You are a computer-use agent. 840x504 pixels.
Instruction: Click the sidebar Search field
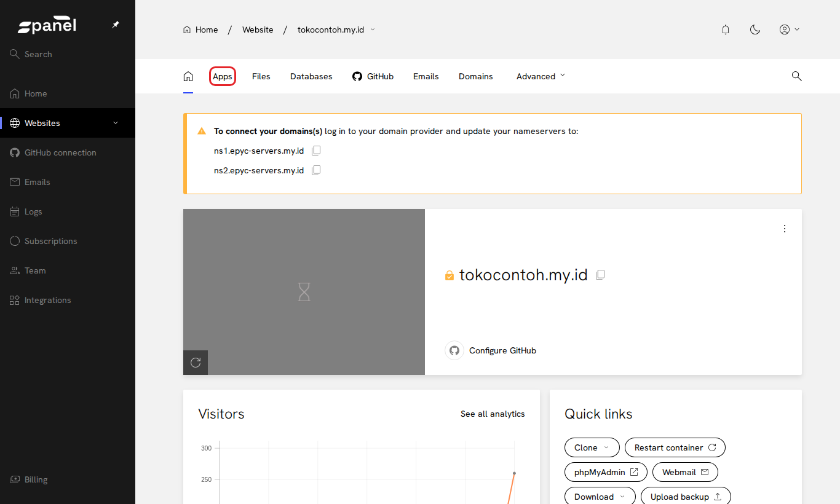[x=68, y=54]
